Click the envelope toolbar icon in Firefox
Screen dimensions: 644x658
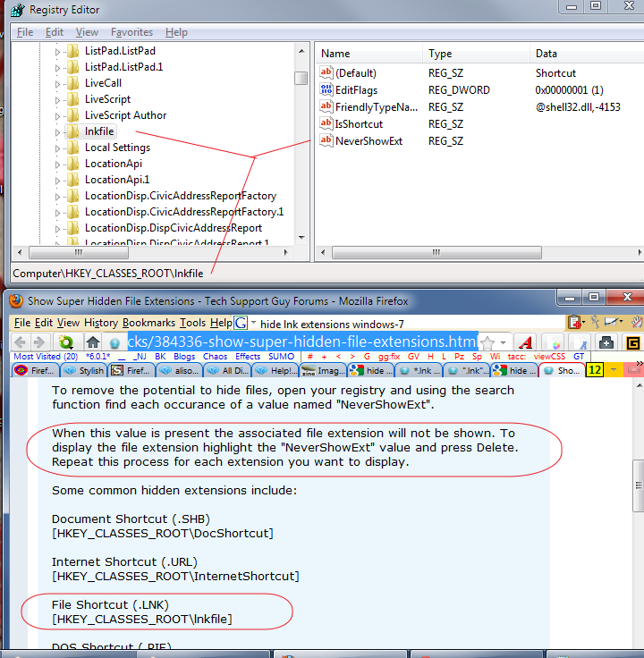pyautogui.click(x=611, y=322)
